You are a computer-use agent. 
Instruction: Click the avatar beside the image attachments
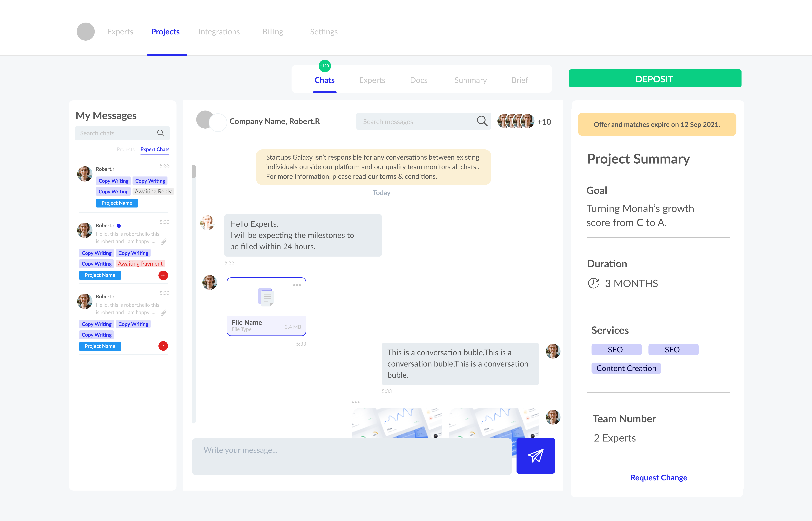(x=553, y=417)
